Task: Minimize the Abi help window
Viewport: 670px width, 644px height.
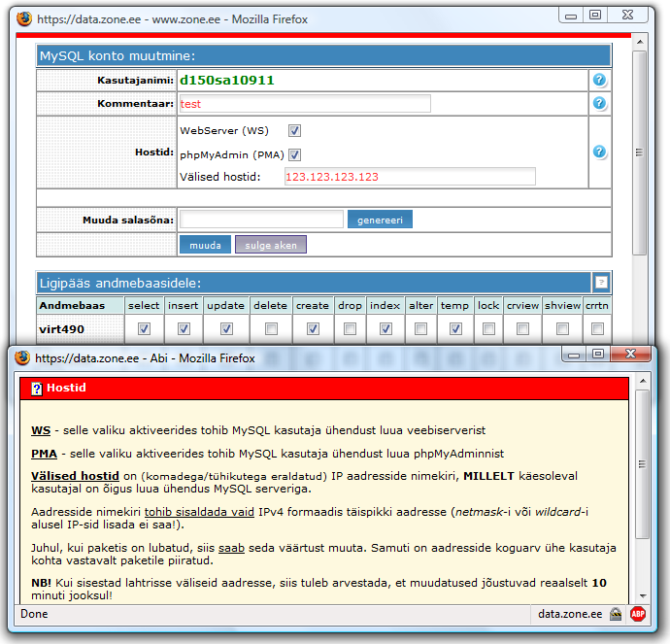Action: 574,354
